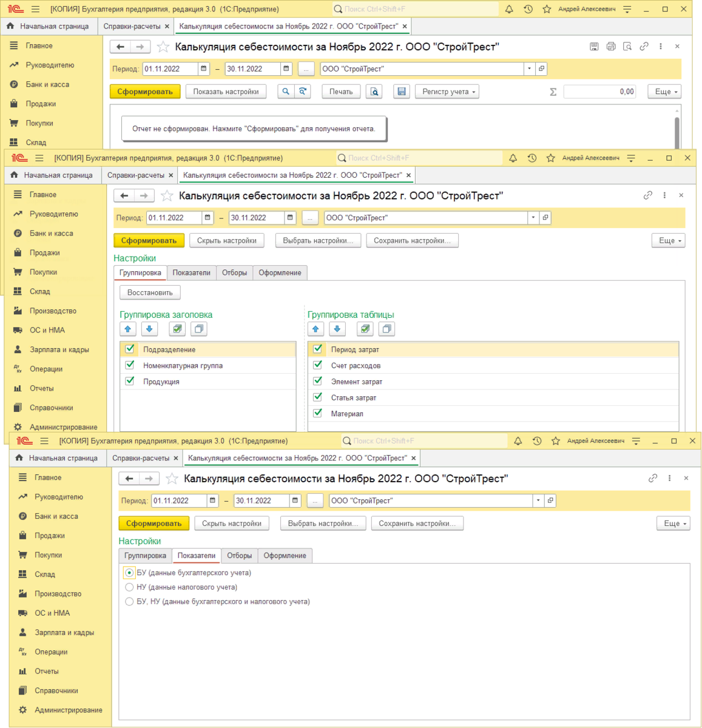The height and width of the screenshot is (728, 702).
Task: Uncheck all items in Группировка заголовка
Action: (198, 329)
